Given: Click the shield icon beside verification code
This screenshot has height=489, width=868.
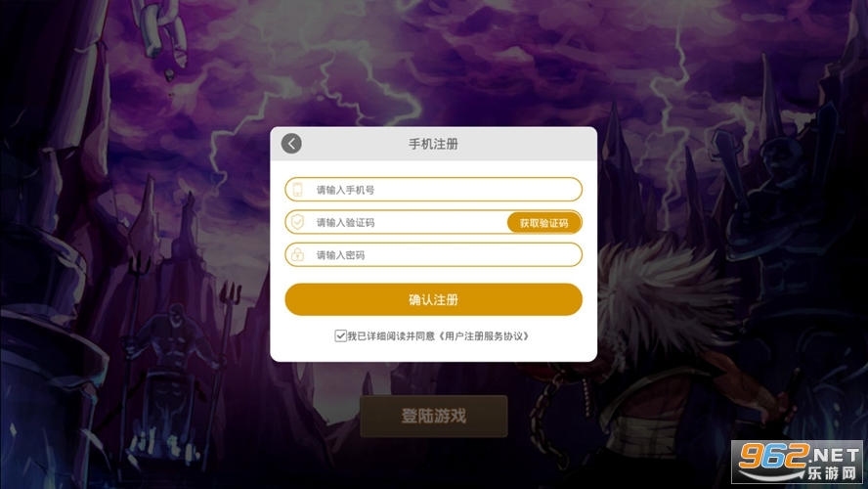Looking at the screenshot, I should click(x=298, y=222).
